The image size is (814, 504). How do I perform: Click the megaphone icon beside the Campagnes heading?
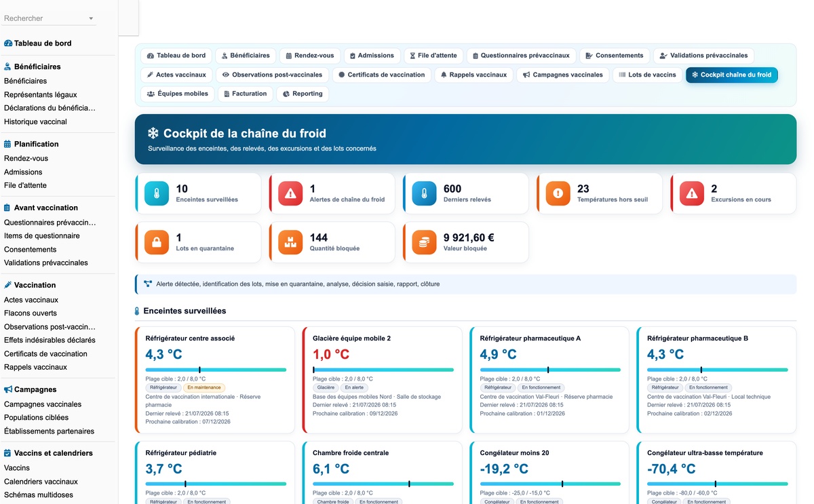(8, 389)
